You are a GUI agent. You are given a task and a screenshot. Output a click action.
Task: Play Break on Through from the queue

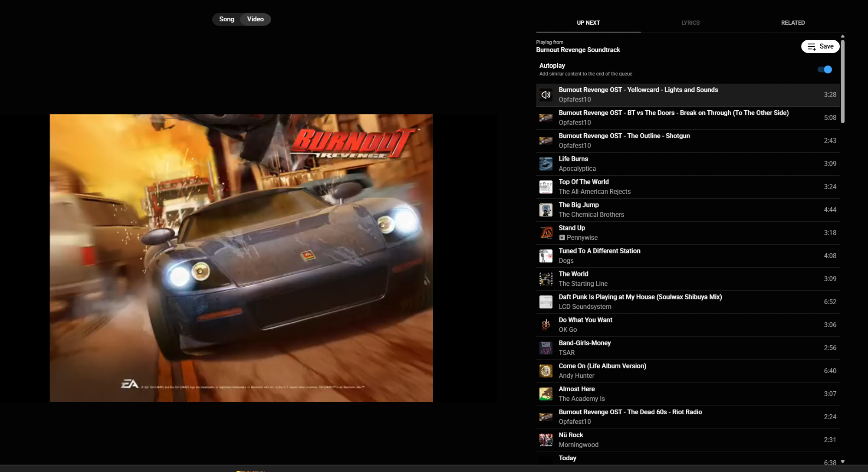(x=673, y=113)
